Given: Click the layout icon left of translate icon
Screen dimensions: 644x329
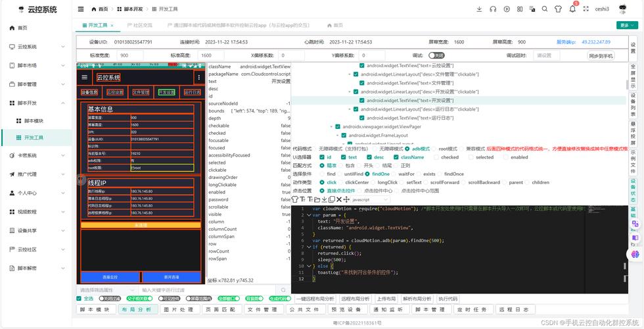Looking at the screenshot, I should coord(520,9).
